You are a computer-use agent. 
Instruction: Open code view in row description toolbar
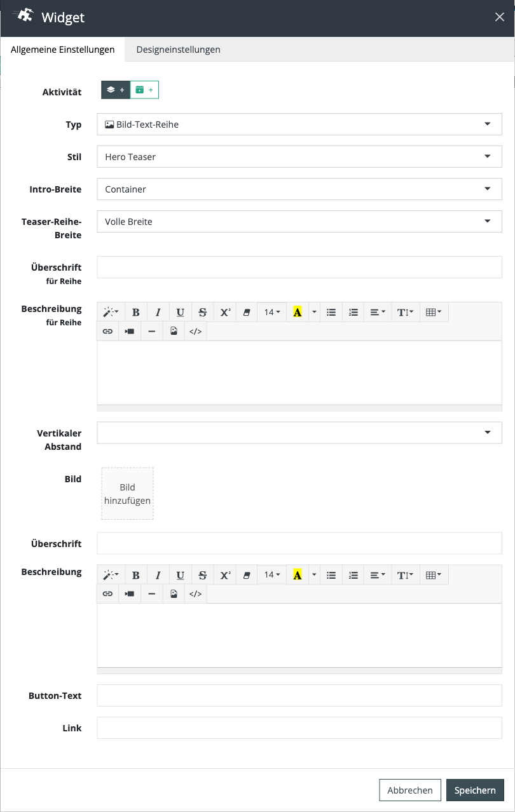pyautogui.click(x=195, y=331)
